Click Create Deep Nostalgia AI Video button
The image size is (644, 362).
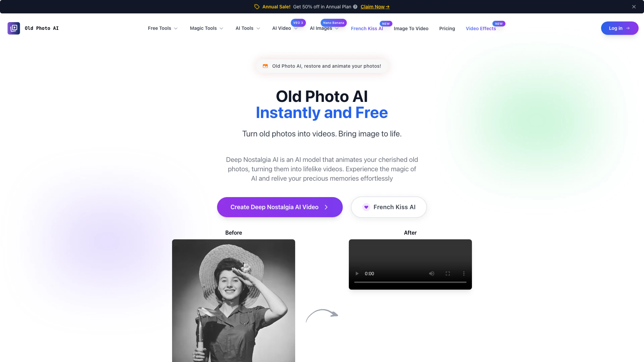(x=280, y=207)
